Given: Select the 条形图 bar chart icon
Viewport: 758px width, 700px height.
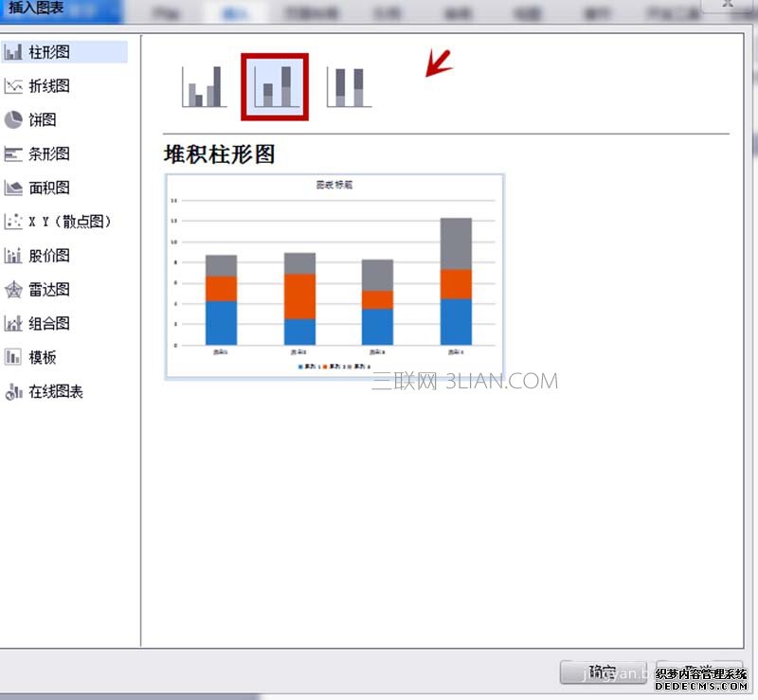Looking at the screenshot, I should coord(13,153).
